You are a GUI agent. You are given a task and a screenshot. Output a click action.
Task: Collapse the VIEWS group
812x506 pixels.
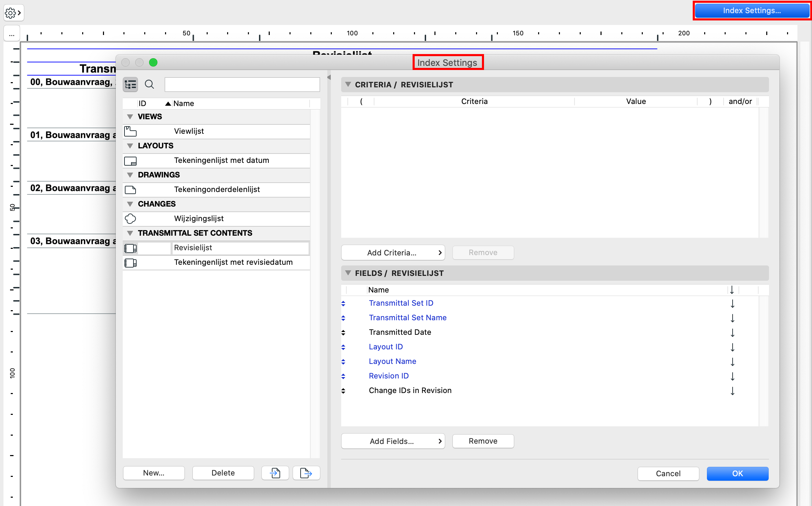pos(130,117)
